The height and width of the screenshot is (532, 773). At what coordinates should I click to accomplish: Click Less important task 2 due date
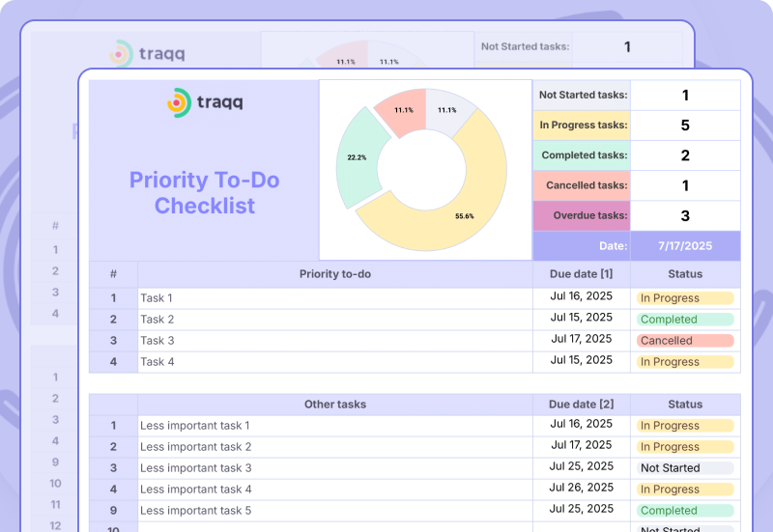tap(582, 445)
